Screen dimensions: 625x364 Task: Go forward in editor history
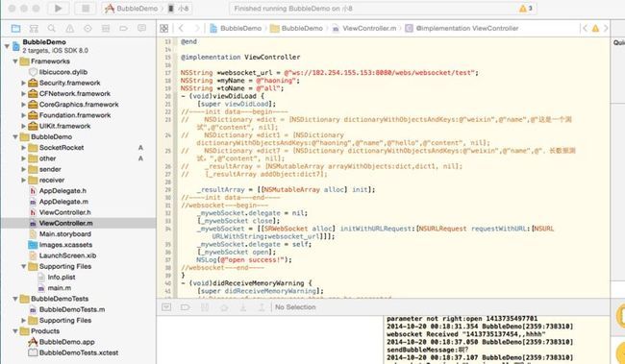(x=196, y=28)
